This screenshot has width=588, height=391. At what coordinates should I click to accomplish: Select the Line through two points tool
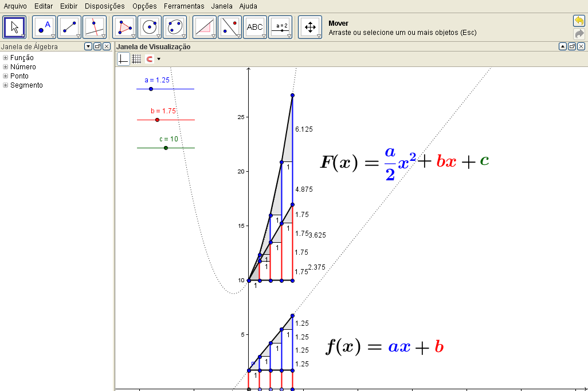(x=69, y=27)
